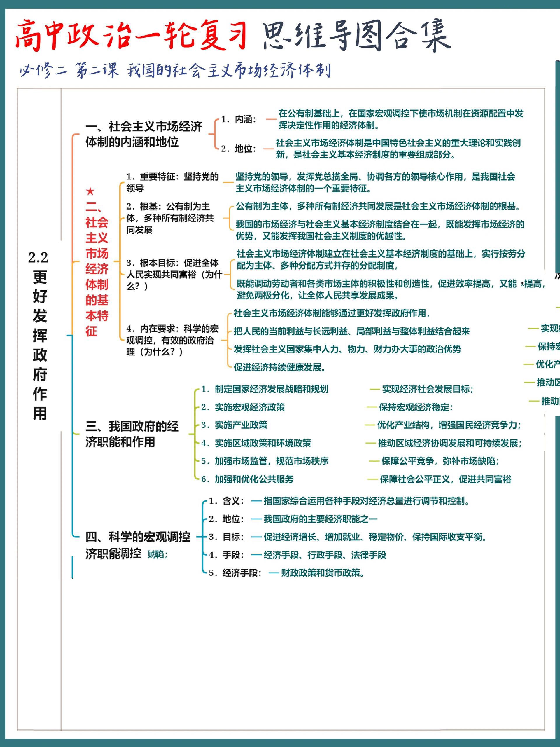
Task: Select branch 三、我国政府的经济职能和作用
Action: point(132,434)
